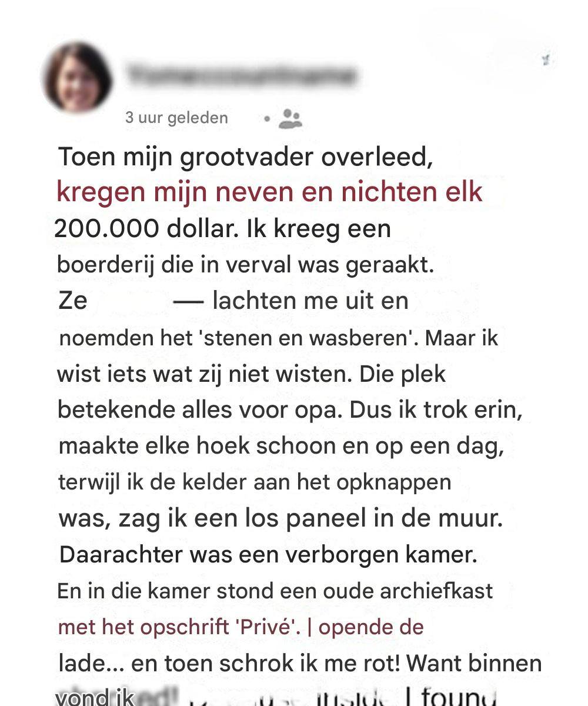588x706 pixels.
Task: Click the small icon at top right
Action: [x=548, y=59]
